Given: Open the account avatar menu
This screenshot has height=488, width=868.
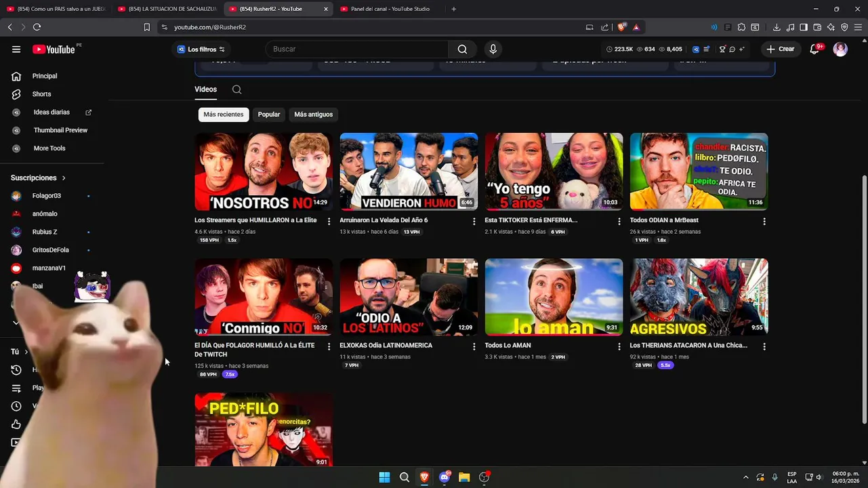Looking at the screenshot, I should tap(840, 49).
